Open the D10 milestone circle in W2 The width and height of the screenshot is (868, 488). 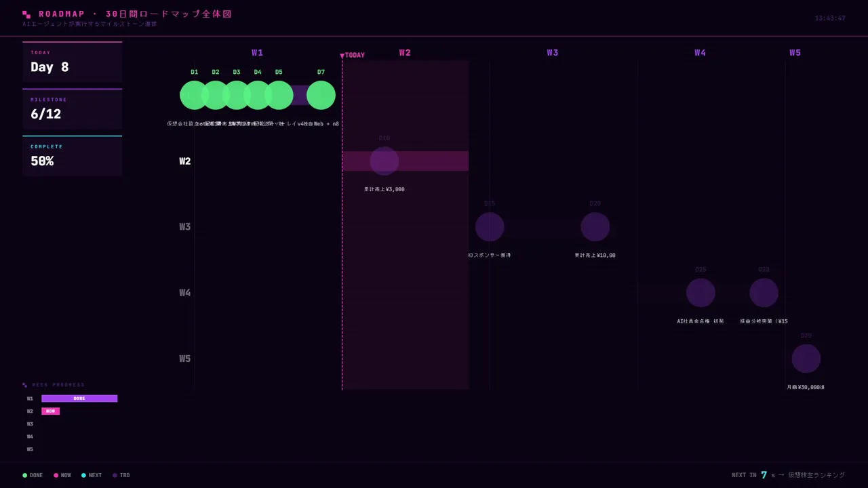(x=384, y=161)
